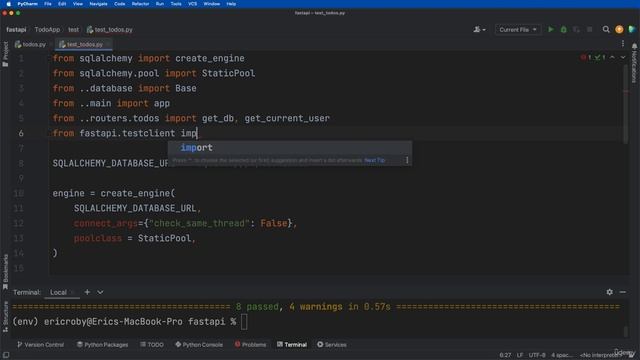Open Version Control tool window
640x360 pixels.
tap(40, 345)
